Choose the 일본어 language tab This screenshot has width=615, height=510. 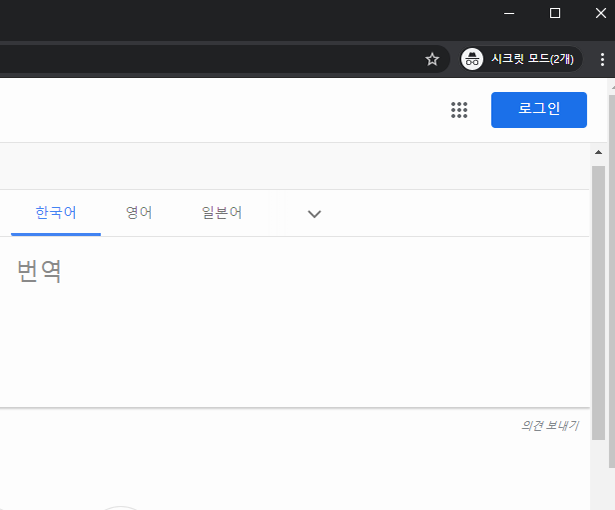[222, 213]
